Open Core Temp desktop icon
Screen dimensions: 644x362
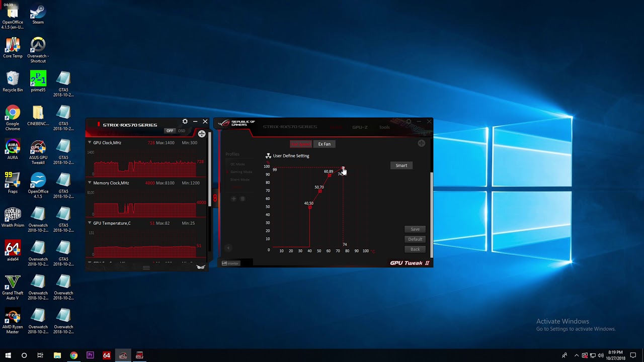point(13,49)
